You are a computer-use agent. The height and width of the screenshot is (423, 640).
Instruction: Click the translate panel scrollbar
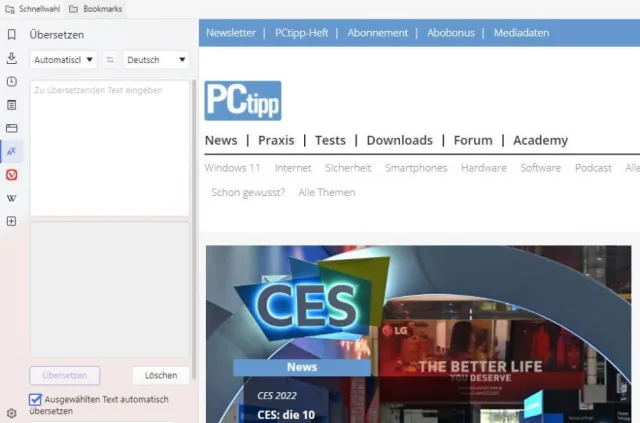click(x=194, y=230)
